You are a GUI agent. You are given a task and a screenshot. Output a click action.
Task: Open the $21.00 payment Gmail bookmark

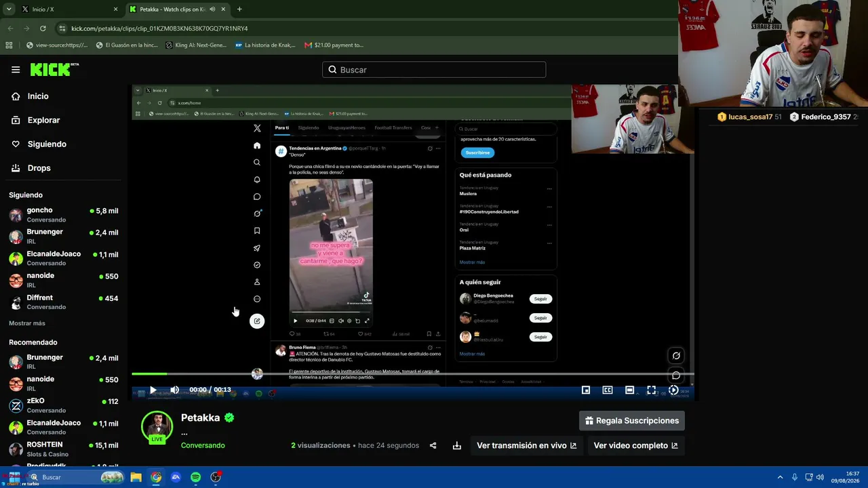point(334,45)
